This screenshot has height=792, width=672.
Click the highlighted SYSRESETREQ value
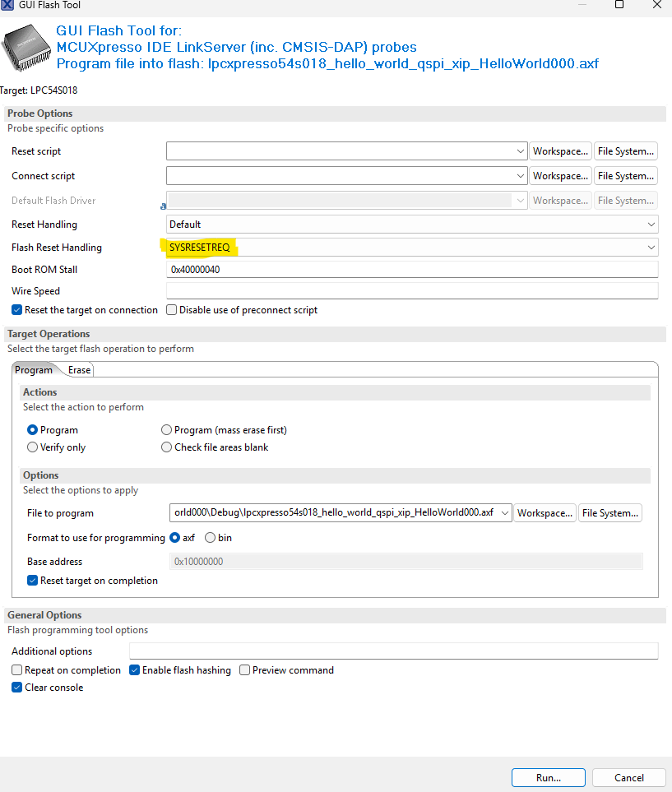point(200,248)
